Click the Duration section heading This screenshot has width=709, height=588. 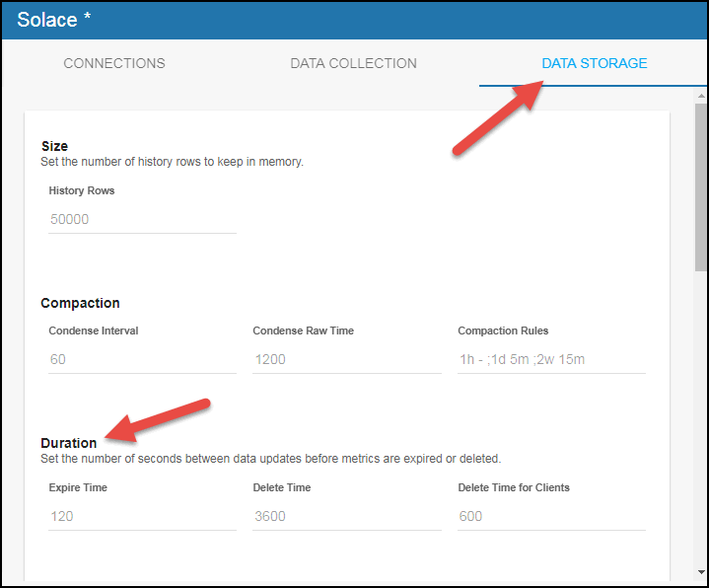(68, 443)
